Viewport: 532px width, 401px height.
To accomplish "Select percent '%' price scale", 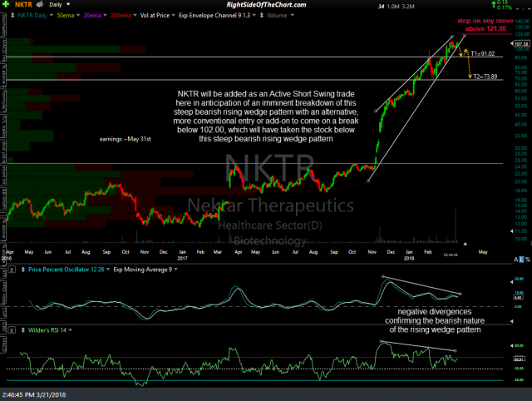I will [x=528, y=260].
